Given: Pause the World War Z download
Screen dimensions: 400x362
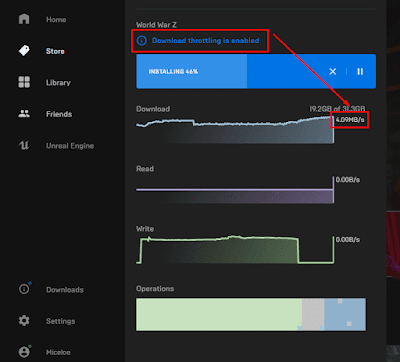Looking at the screenshot, I should (x=360, y=71).
